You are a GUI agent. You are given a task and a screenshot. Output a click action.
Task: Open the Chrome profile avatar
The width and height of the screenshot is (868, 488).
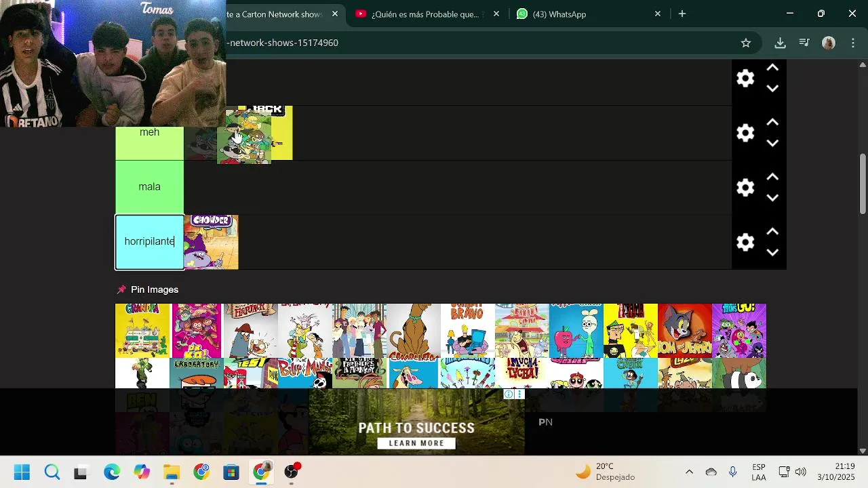click(829, 43)
